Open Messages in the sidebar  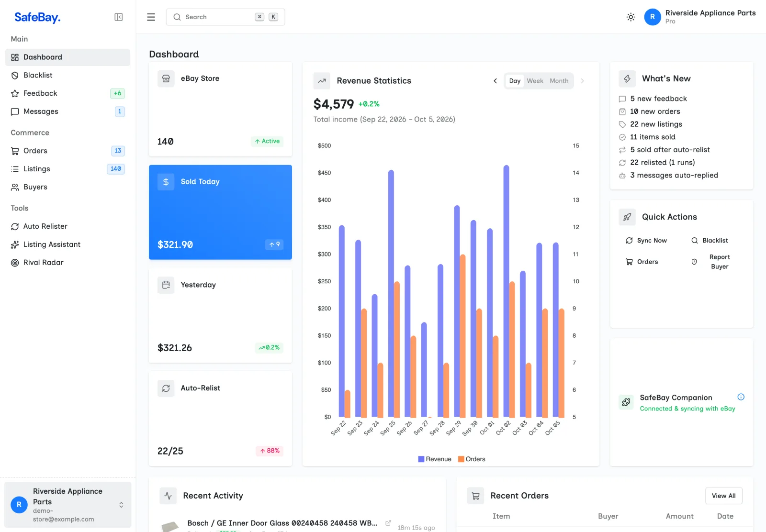[68, 112]
